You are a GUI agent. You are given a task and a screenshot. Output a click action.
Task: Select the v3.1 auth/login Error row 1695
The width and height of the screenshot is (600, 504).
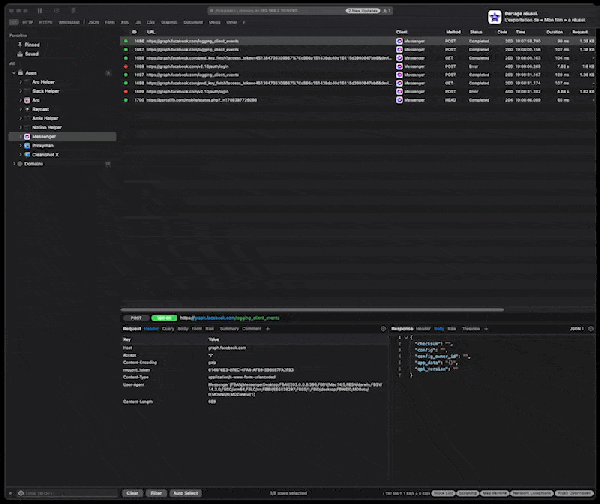[x=358, y=67]
